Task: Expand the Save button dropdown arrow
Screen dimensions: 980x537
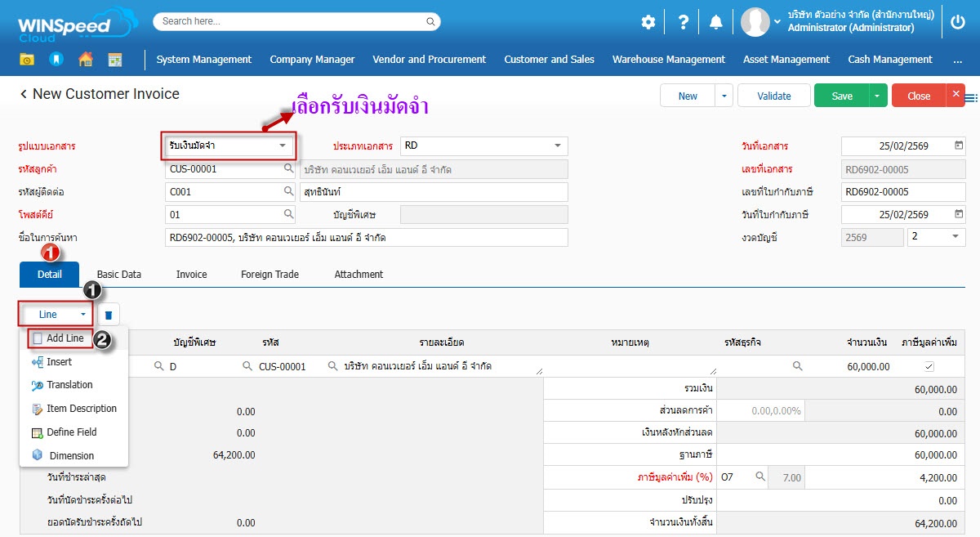Action: [x=878, y=96]
